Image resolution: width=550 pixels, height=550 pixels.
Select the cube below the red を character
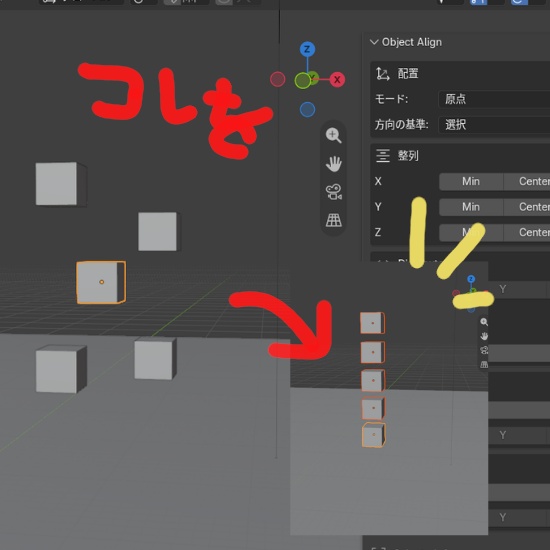159,232
